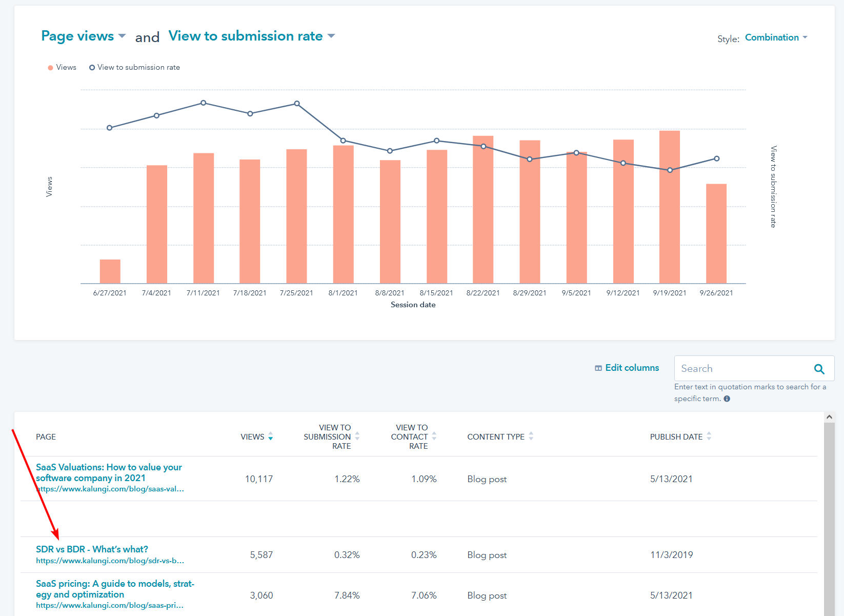The height and width of the screenshot is (616, 844).
Task: Click the search magnifier icon
Action: tap(819, 369)
